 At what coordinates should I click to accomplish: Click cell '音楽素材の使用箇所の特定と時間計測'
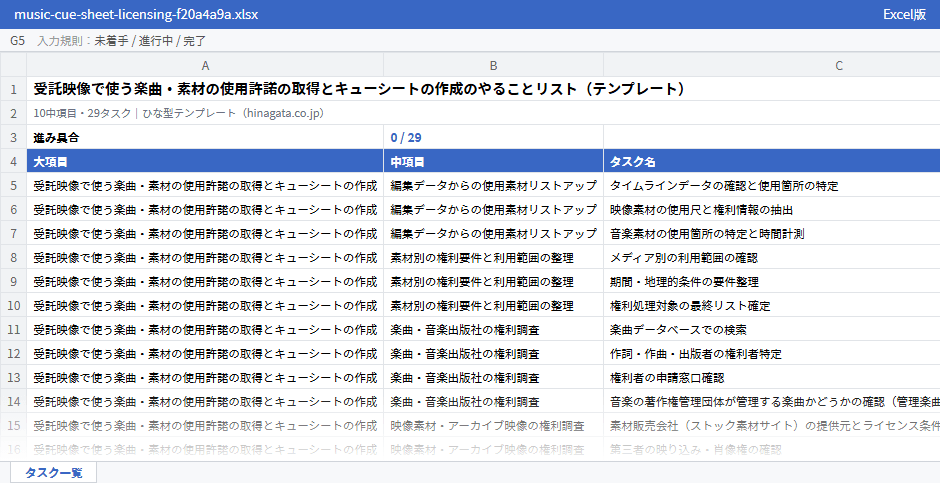tap(772, 233)
